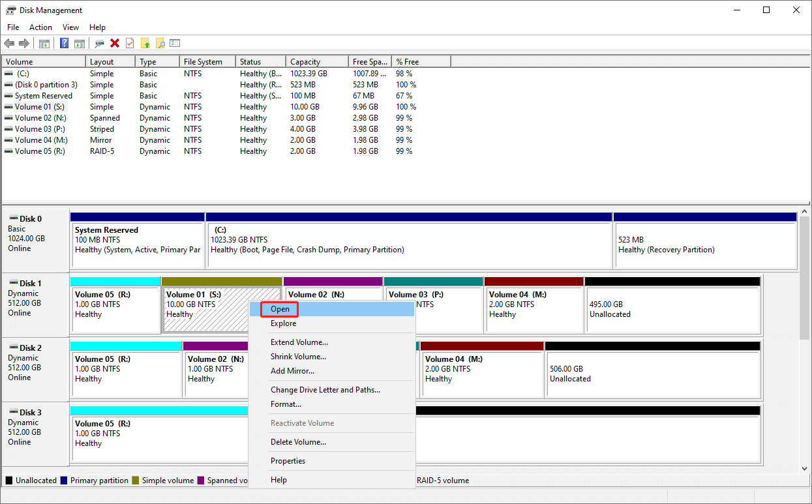Click the Back arrow toolbar icon
This screenshot has width=812, height=504.
9,44
